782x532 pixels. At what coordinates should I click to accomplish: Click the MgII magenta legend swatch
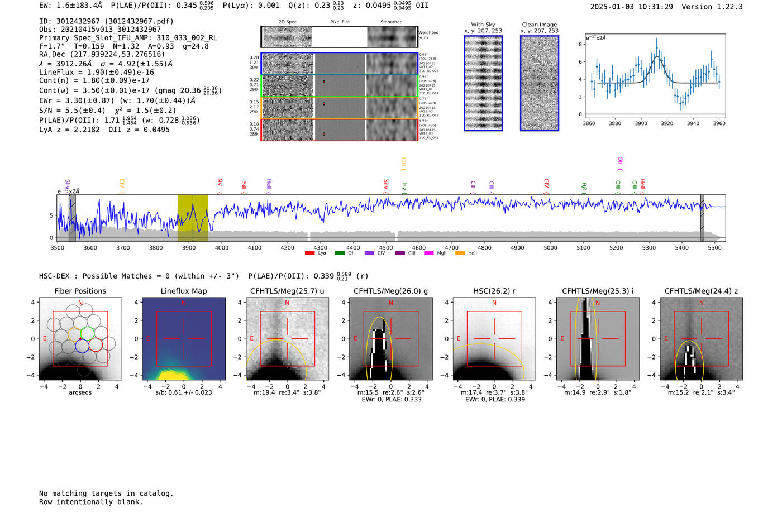coord(430,253)
